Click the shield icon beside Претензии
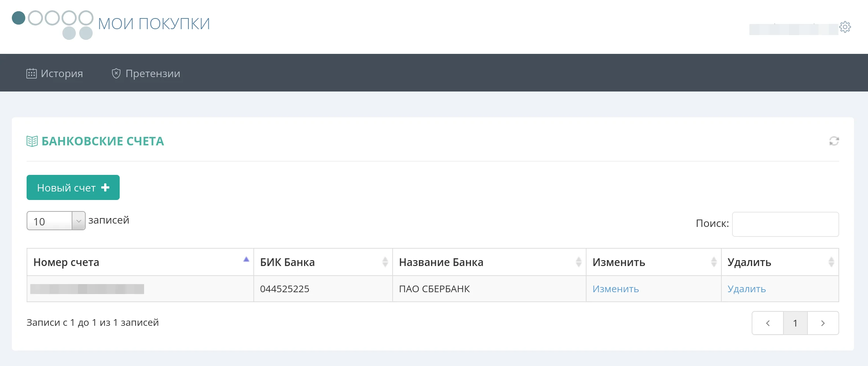This screenshot has width=868, height=366. tap(116, 73)
